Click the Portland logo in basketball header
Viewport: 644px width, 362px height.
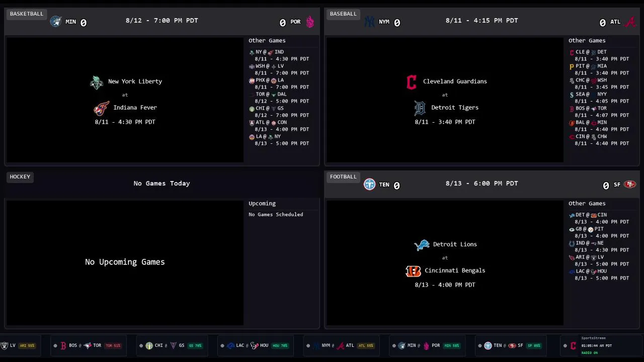[310, 22]
